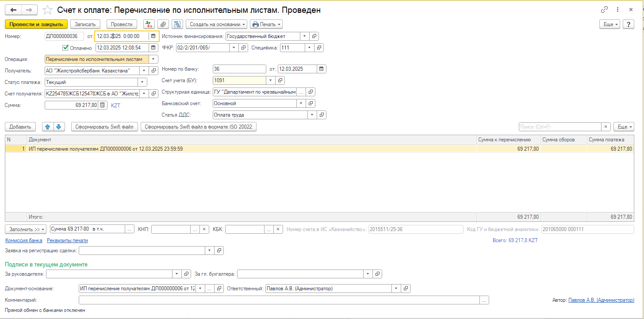644x319 pixels.
Task: Click the Провести и закрыть button
Action: [36, 24]
